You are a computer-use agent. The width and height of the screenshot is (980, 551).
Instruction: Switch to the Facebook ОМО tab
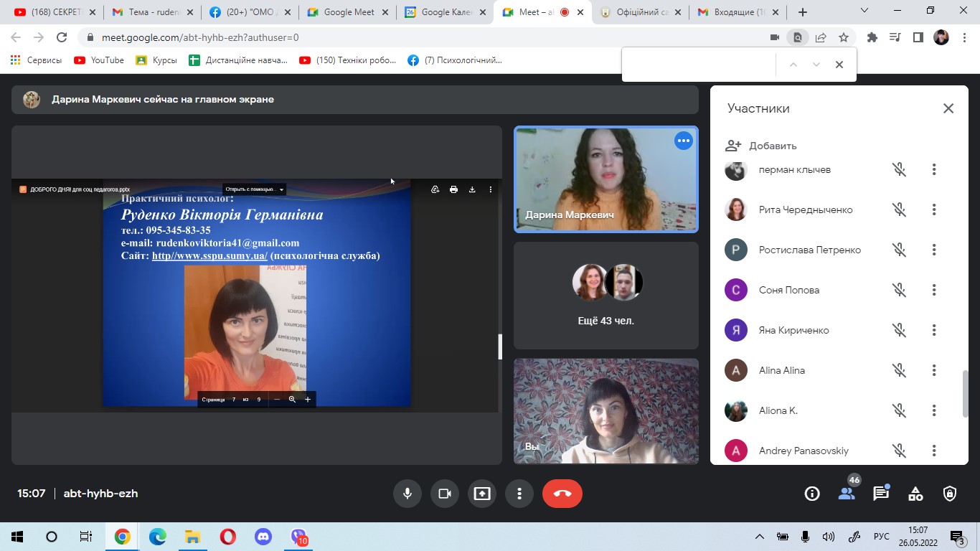(x=251, y=12)
